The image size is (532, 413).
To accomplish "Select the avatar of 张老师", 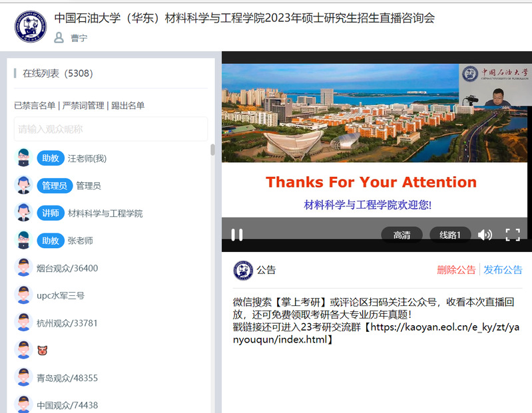I will point(23,241).
